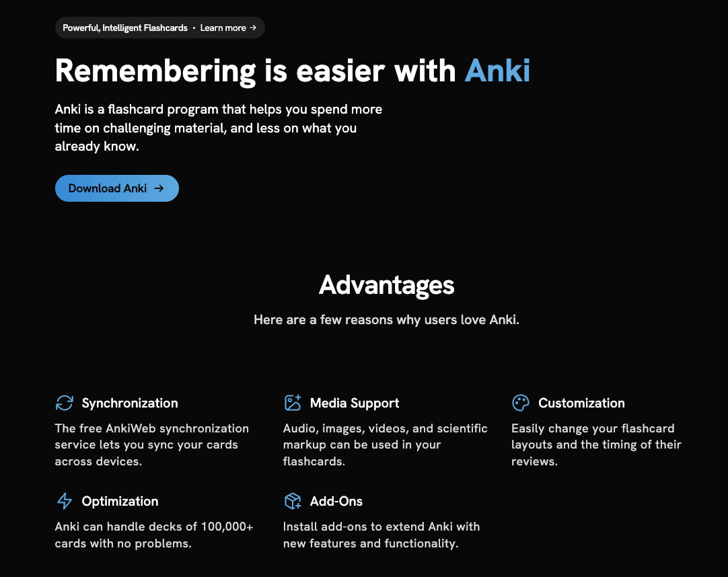Click the Download Anki button
Screen dimensions: 728x577
click(x=116, y=188)
